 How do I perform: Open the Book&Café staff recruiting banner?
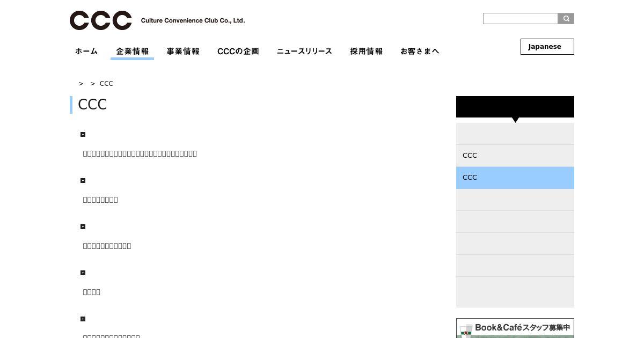point(515,328)
